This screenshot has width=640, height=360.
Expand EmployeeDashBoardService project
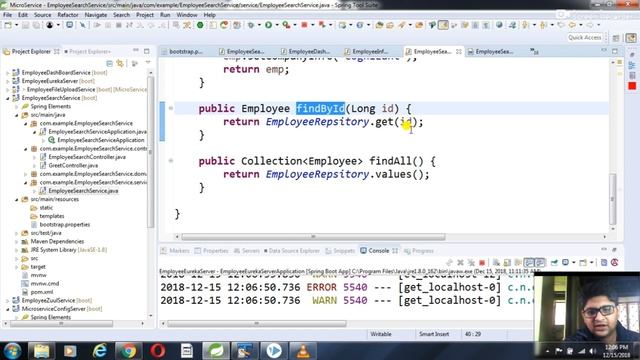(7, 73)
